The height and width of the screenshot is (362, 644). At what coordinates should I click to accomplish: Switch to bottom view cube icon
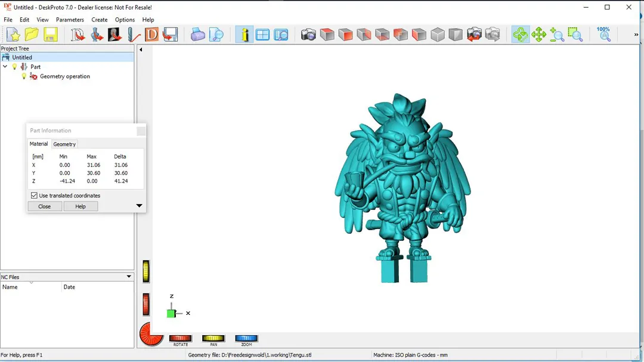(382, 35)
